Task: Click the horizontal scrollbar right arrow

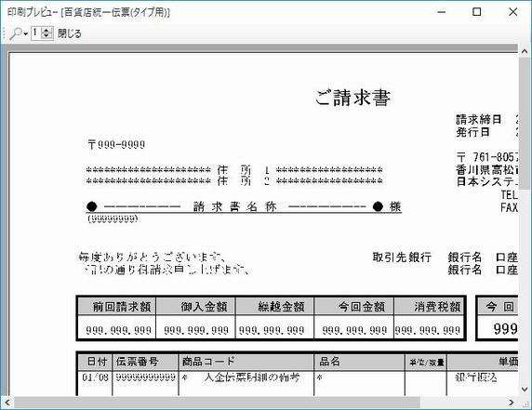Action: click(x=512, y=403)
